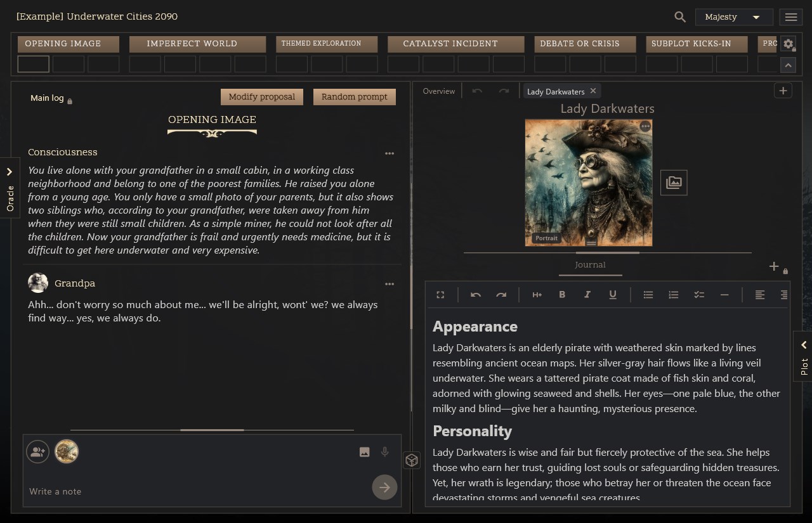The width and height of the screenshot is (812, 523).
Task: Expand the Plot side panel
Action: (x=803, y=356)
